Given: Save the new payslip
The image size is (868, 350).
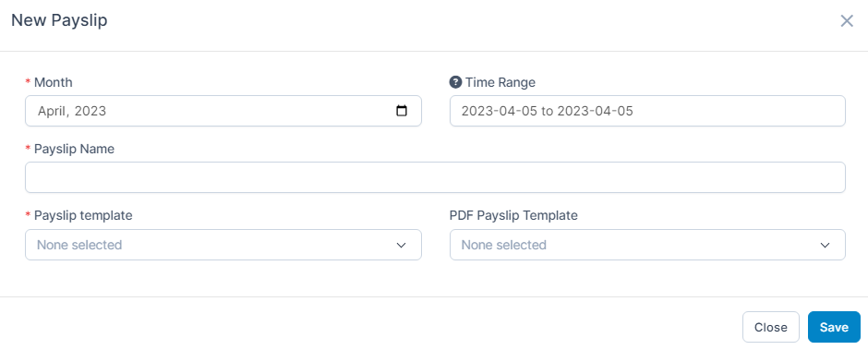Looking at the screenshot, I should point(834,327).
